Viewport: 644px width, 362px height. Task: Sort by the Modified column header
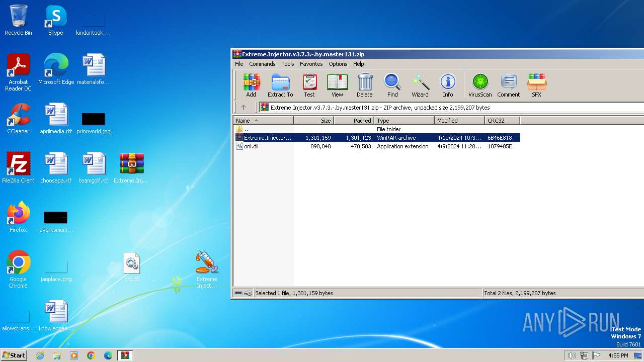tap(460, 120)
